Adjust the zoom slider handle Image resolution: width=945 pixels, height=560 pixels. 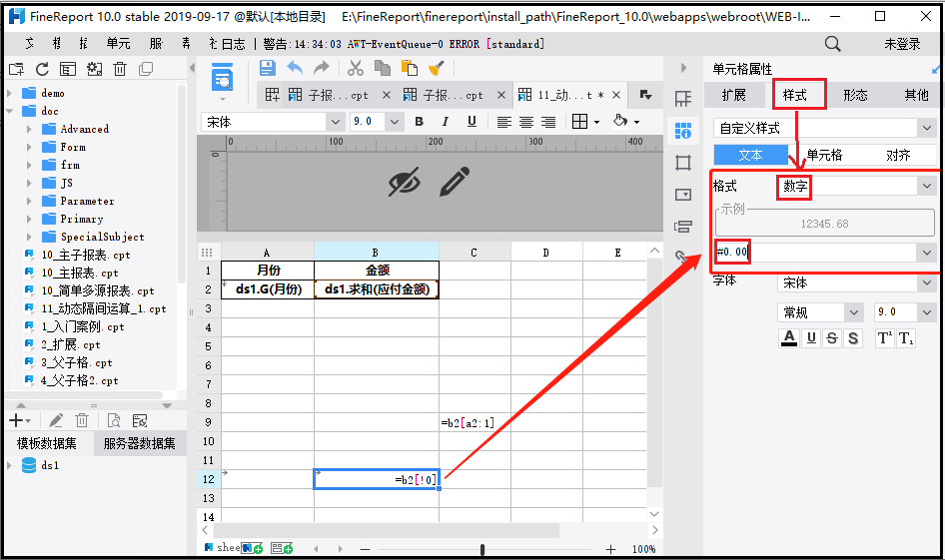482,549
